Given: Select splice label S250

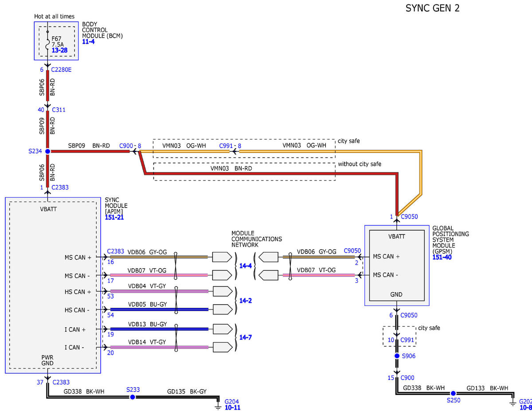Looking at the screenshot, I should tap(453, 400).
